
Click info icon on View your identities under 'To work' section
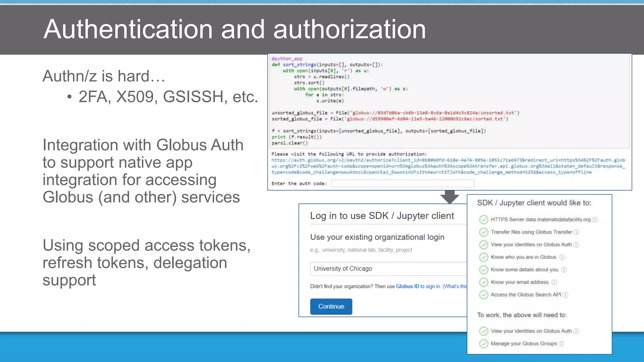576,331
